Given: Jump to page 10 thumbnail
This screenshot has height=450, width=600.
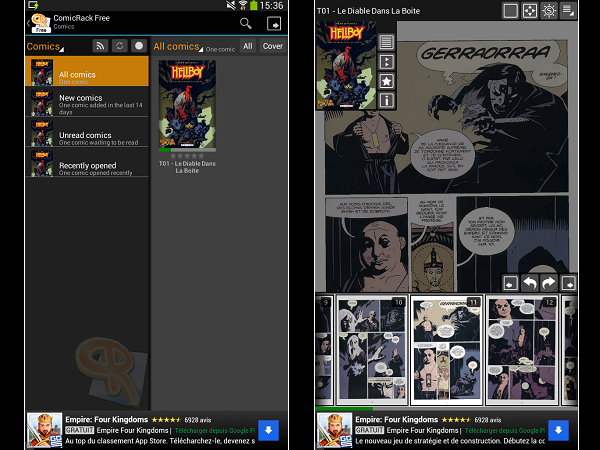Looking at the screenshot, I should click(371, 350).
